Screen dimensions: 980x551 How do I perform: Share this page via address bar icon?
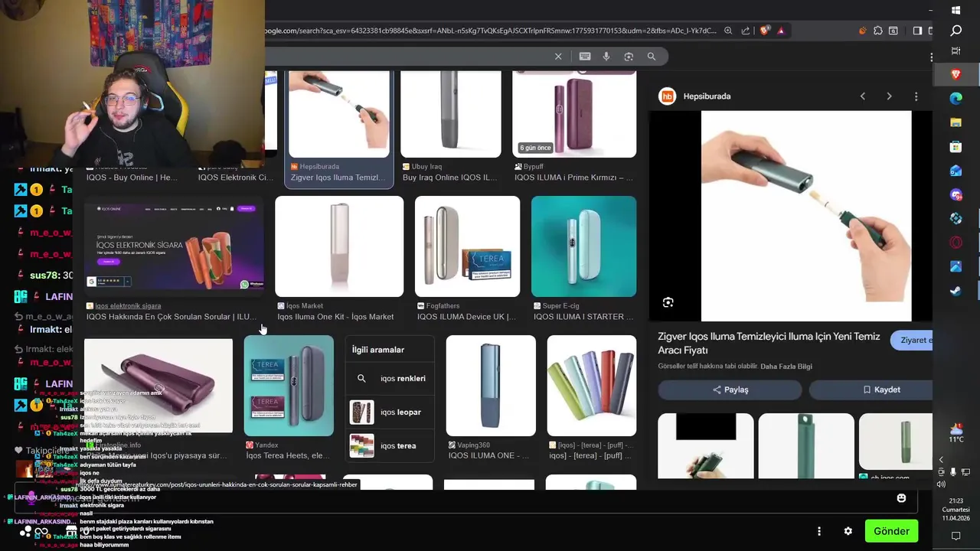click(746, 31)
